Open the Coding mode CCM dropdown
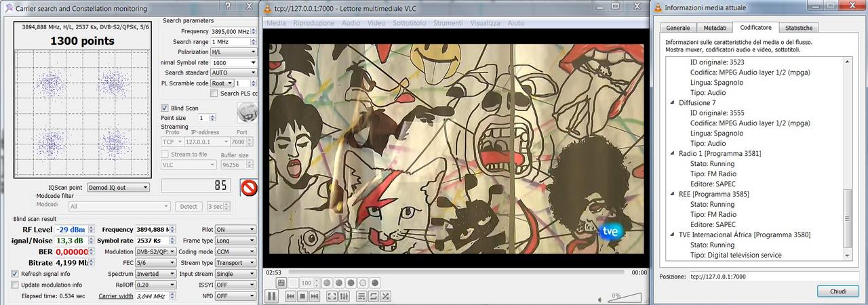 pos(235,251)
